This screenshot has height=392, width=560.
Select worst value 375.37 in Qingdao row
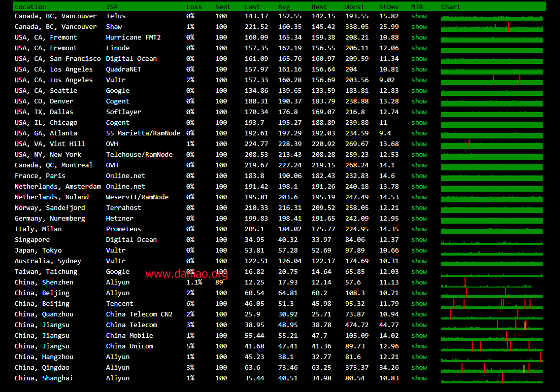357,367
